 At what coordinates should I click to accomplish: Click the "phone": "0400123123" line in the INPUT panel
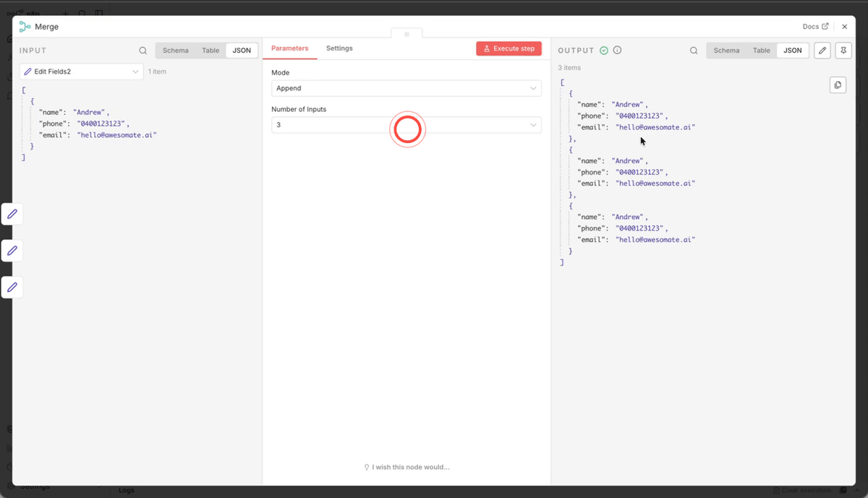click(84, 124)
